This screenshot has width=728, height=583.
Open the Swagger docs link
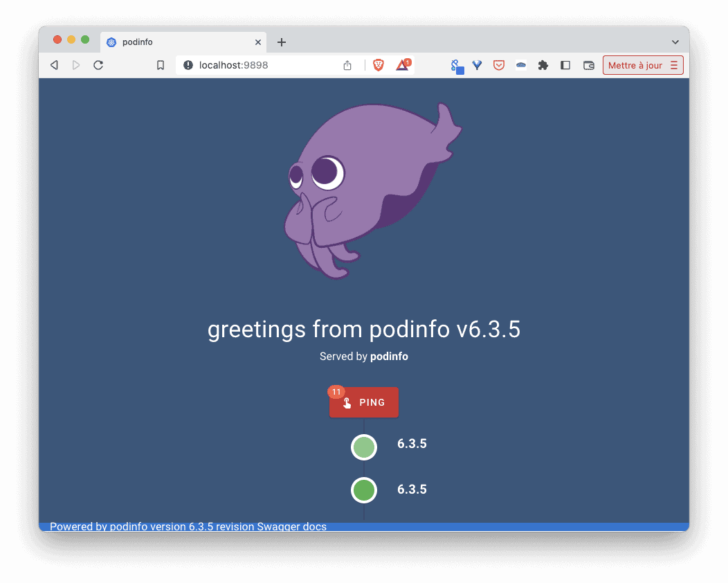click(291, 527)
